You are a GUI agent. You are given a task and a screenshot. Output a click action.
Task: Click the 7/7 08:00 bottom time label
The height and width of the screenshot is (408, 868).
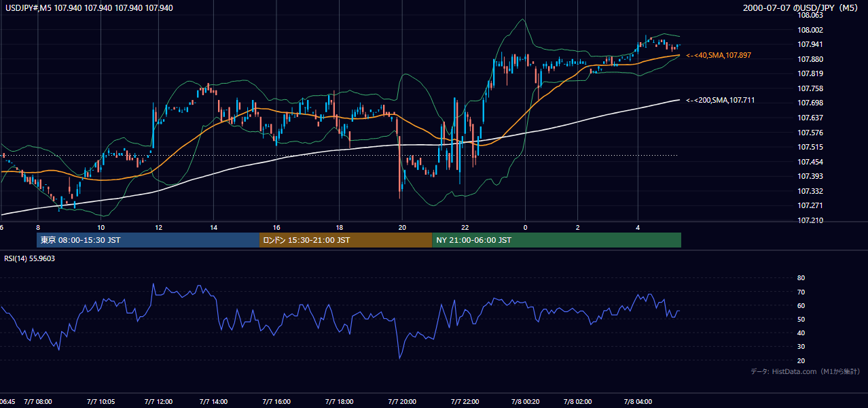pyautogui.click(x=38, y=402)
